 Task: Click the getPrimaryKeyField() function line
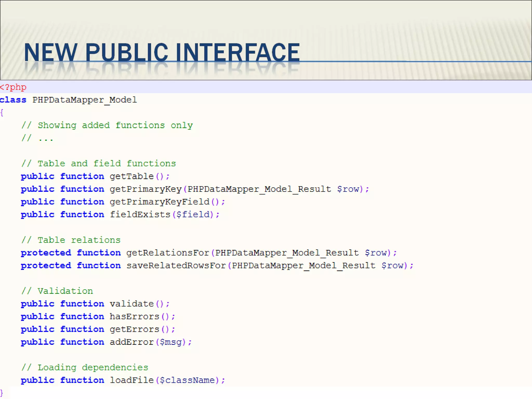123,202
